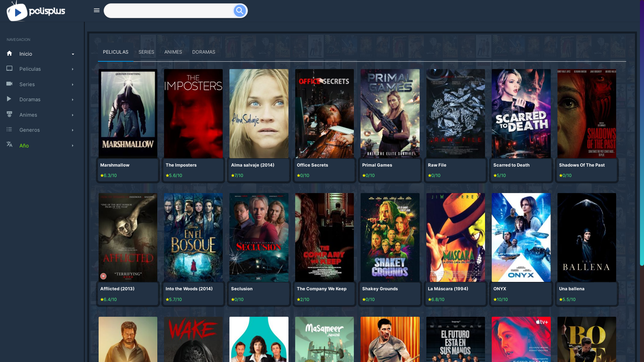Image resolution: width=644 pixels, height=362 pixels.
Task: Expand the Doramas submenu arrow
Action: click(73, 100)
